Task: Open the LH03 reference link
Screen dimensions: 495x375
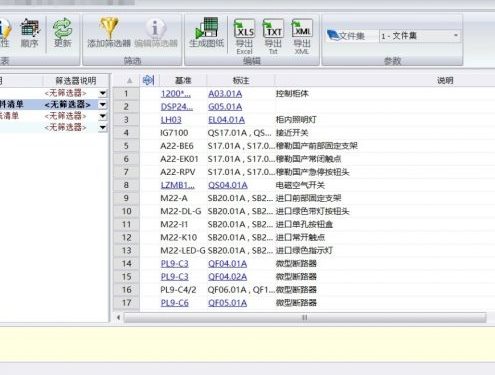Action: (171, 120)
